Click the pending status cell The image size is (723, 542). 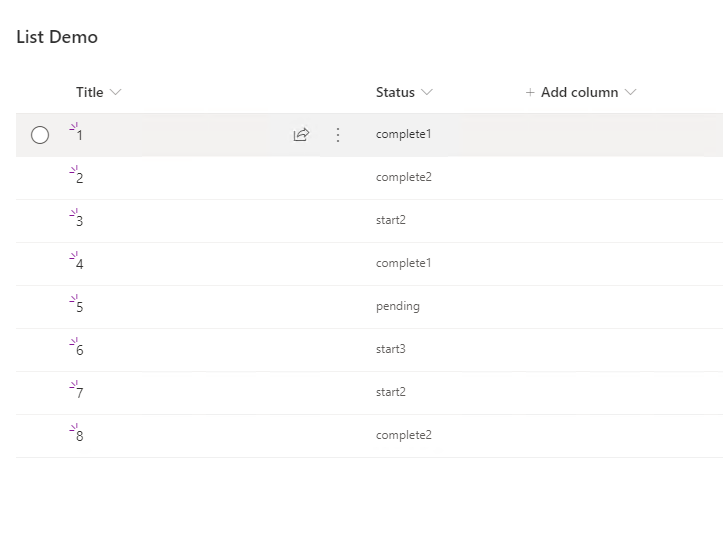(398, 306)
